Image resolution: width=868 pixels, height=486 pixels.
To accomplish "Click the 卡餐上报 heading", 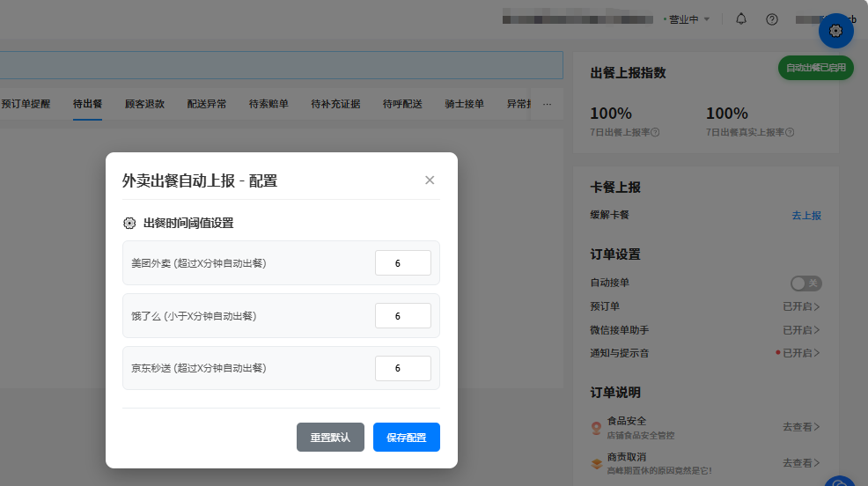I will [x=615, y=188].
